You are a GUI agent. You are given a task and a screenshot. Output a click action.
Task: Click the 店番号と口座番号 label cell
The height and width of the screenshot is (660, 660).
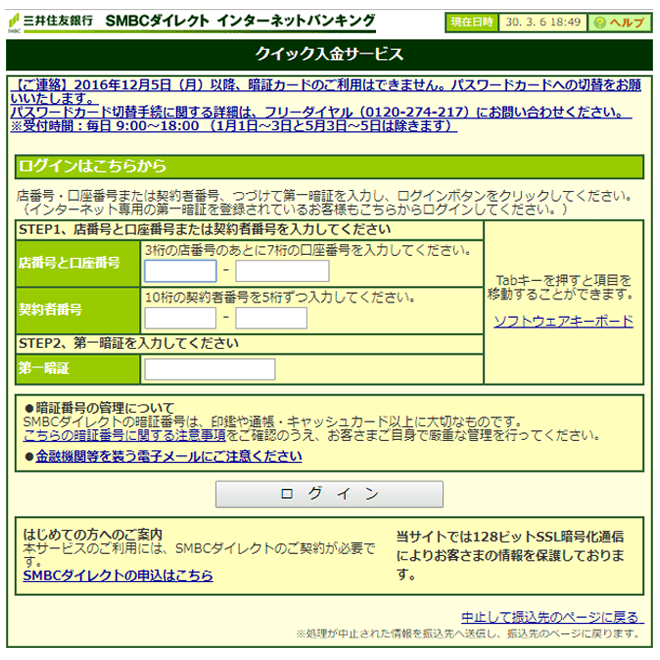(78, 263)
